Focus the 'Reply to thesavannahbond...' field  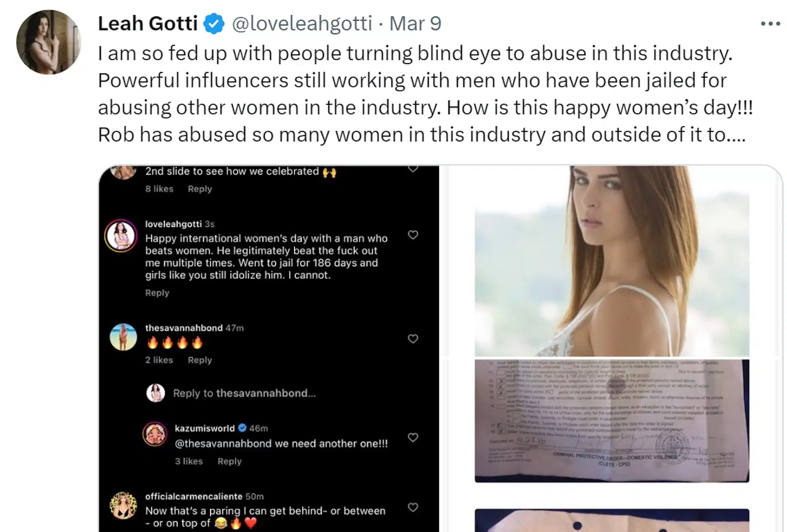[x=244, y=393]
